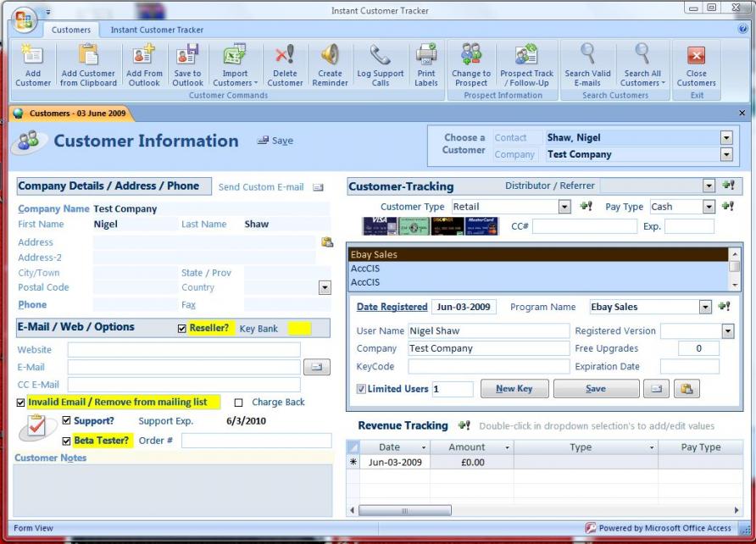Open Log Support Calls phone icon
Viewport: 756px width, 544px height.
pyautogui.click(x=380, y=54)
